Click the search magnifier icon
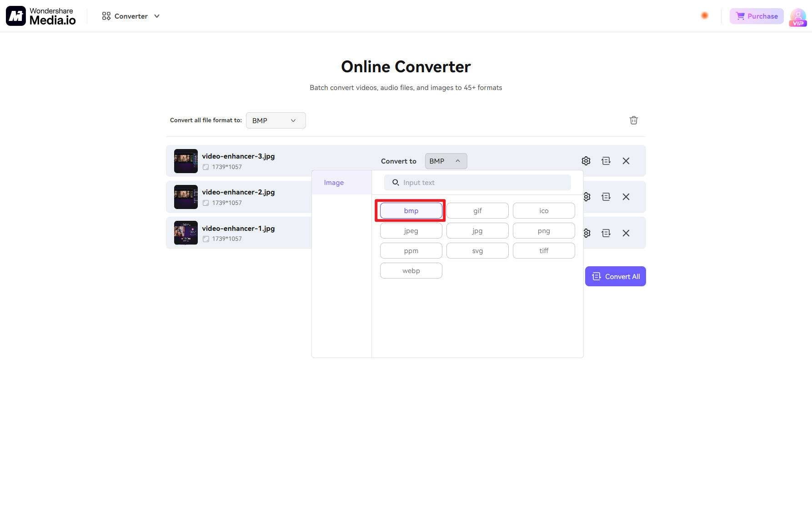The image size is (812, 528). pos(396,182)
